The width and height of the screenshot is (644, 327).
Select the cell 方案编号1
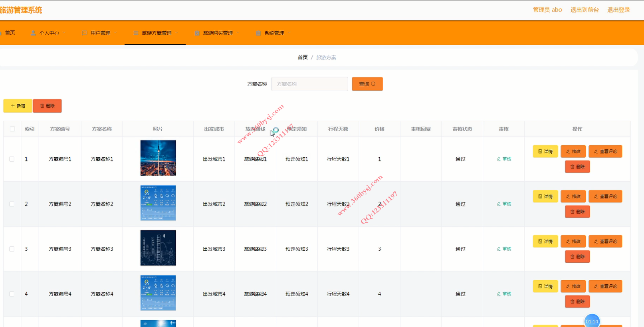click(60, 159)
